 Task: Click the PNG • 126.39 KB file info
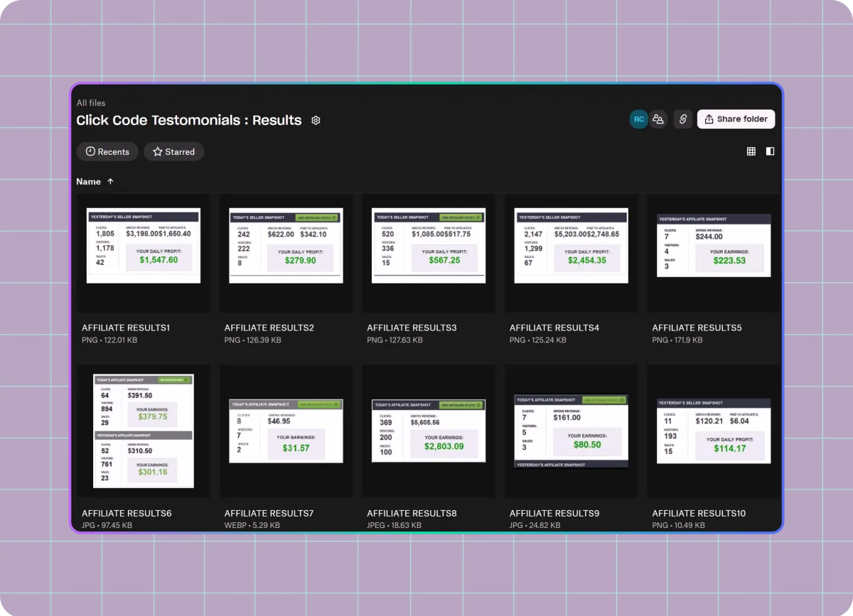[x=252, y=340]
